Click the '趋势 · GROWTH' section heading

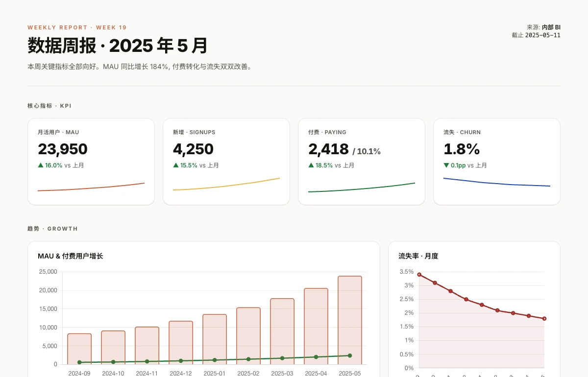click(52, 229)
